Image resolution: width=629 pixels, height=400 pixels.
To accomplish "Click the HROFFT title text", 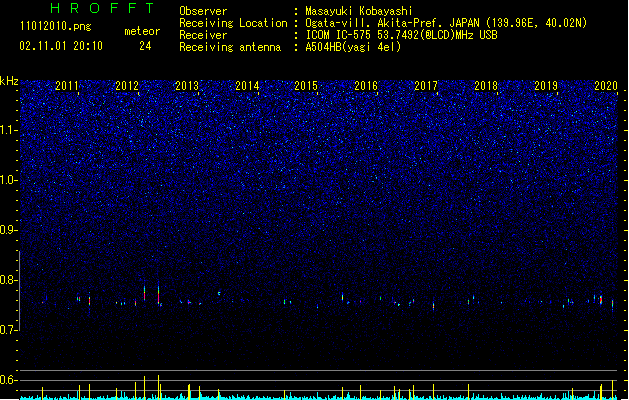I will click(x=102, y=8).
